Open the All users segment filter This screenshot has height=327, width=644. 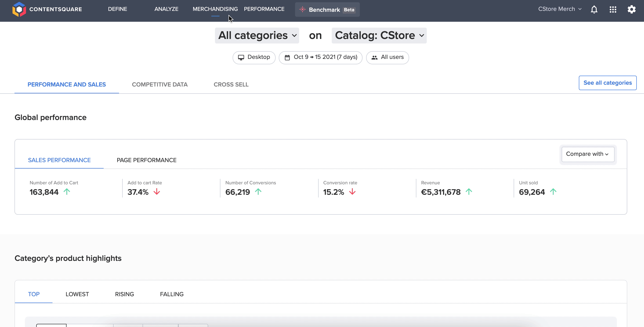(387, 58)
